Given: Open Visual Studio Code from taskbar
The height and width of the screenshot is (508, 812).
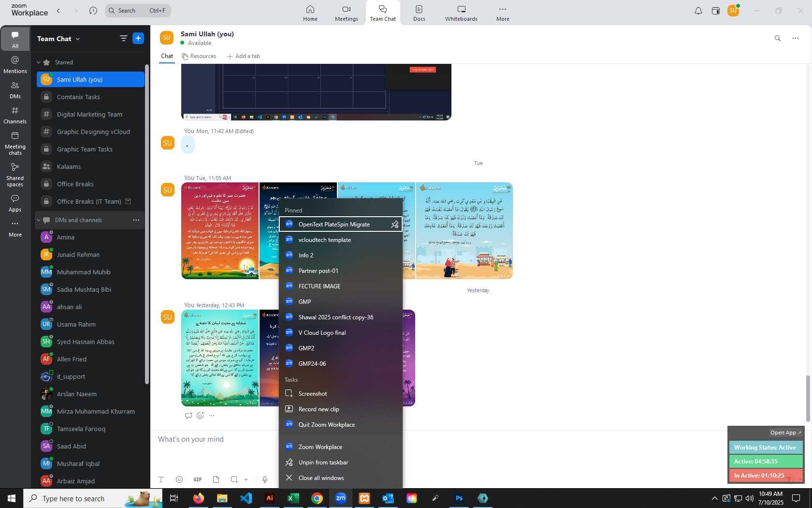Looking at the screenshot, I should 246,498.
